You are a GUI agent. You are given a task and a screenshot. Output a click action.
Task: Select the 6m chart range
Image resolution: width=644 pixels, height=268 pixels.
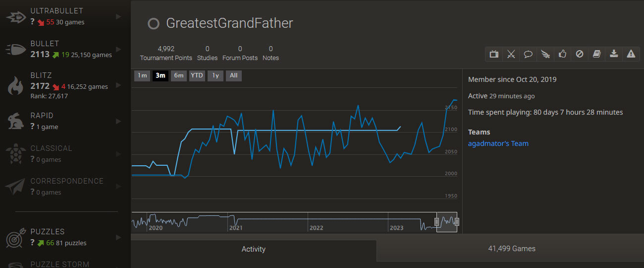tap(179, 75)
